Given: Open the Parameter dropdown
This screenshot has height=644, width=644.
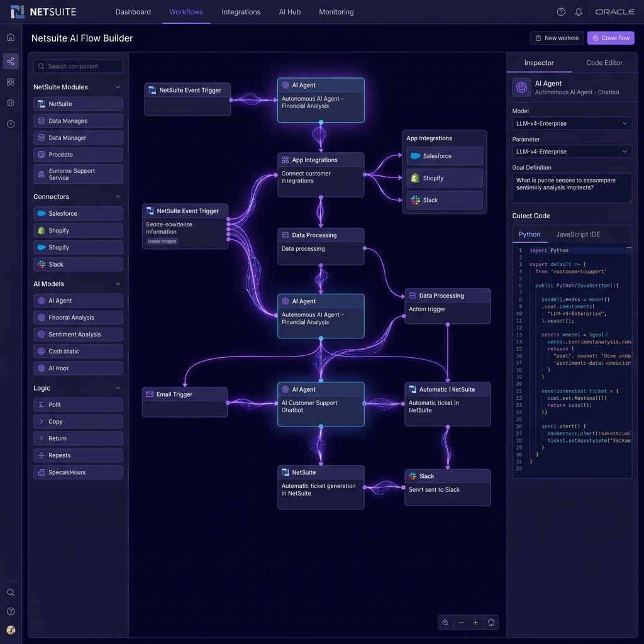Looking at the screenshot, I should coord(572,152).
